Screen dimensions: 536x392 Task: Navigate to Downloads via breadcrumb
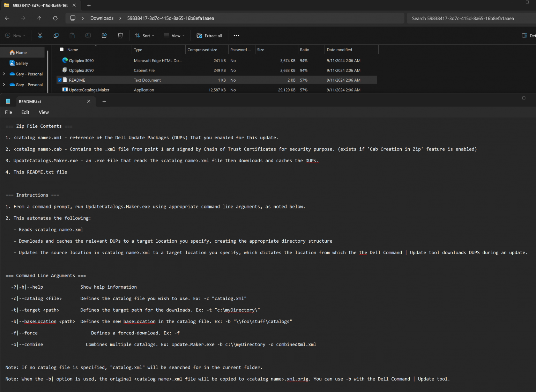[x=102, y=18]
